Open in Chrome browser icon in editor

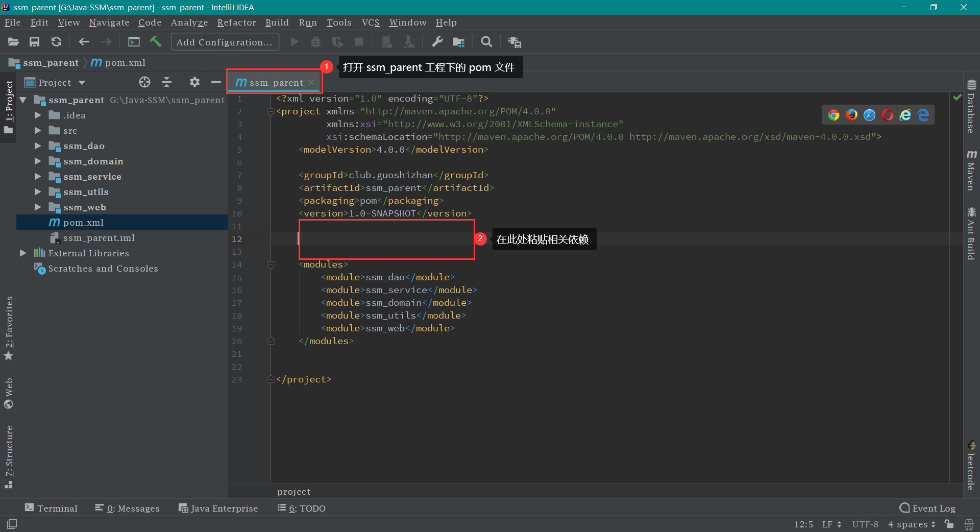834,115
